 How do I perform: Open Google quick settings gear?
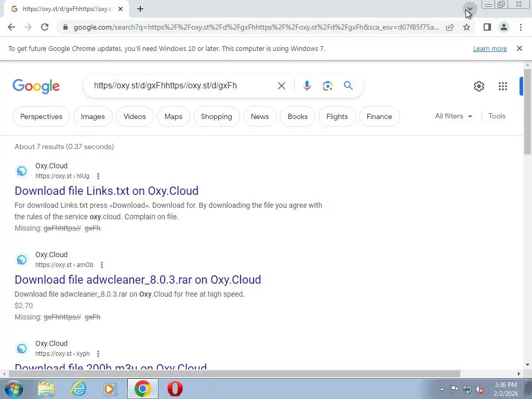point(478,86)
